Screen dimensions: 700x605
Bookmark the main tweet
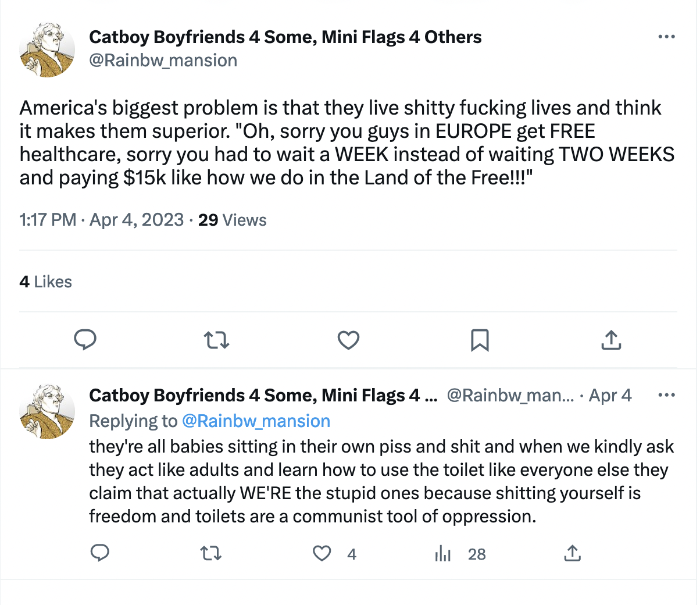(480, 340)
